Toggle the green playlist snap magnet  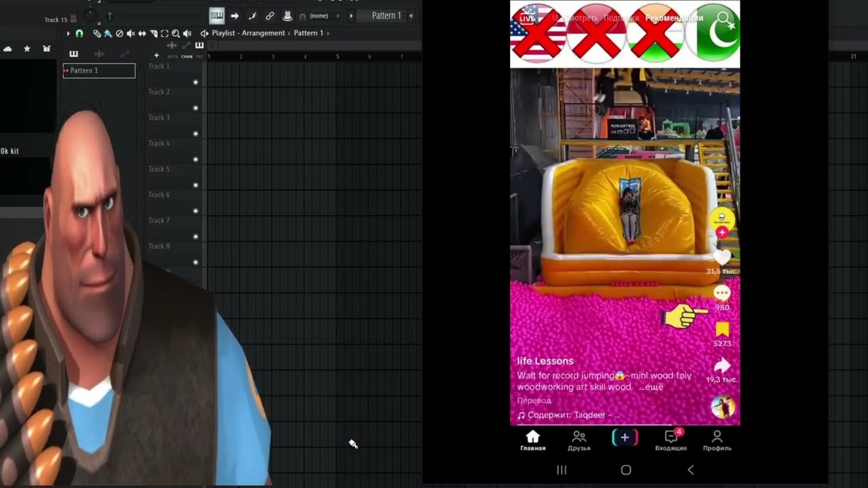pos(79,33)
